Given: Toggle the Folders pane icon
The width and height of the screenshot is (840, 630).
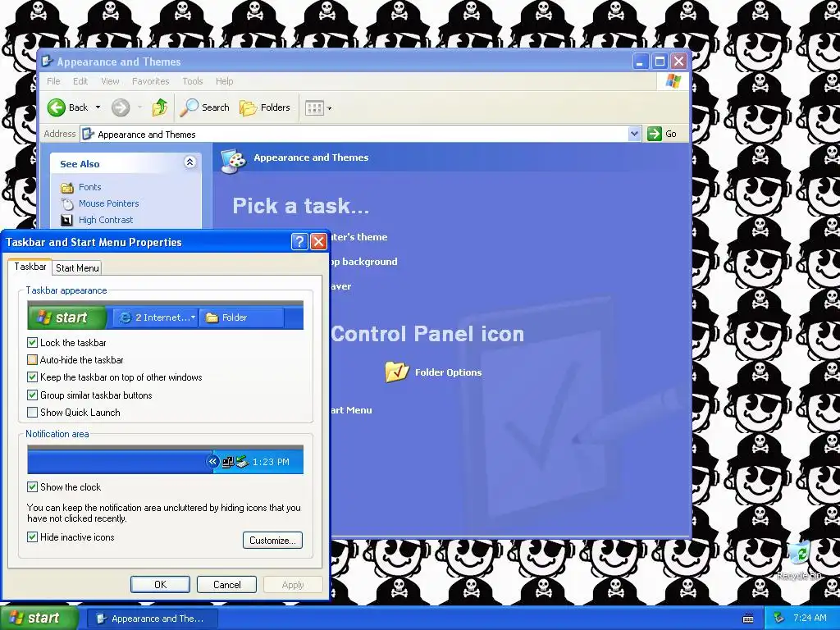Looking at the screenshot, I should coord(248,107).
